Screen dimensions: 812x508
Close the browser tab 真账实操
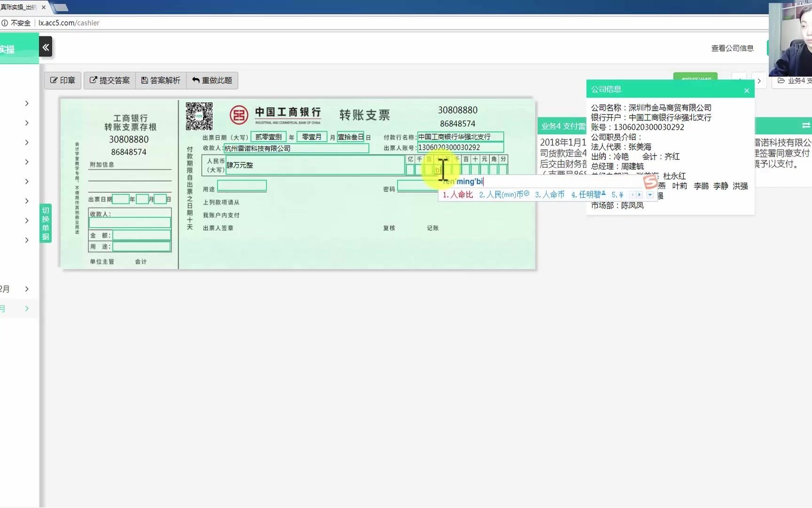click(44, 7)
